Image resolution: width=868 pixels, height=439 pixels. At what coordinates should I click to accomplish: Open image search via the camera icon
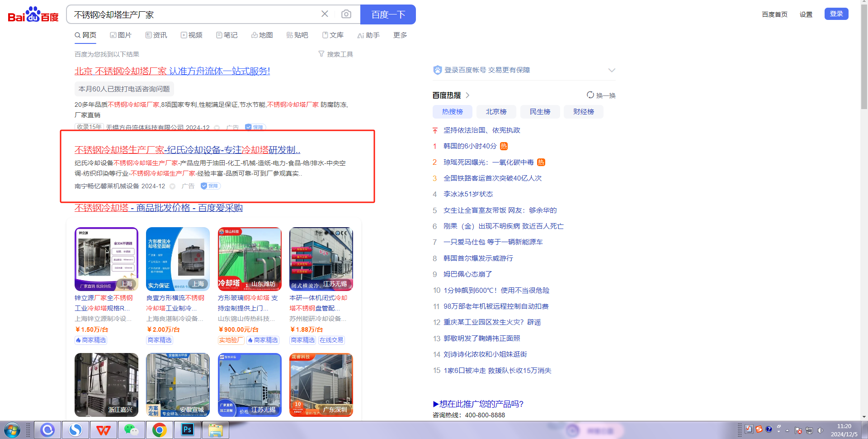(x=346, y=14)
